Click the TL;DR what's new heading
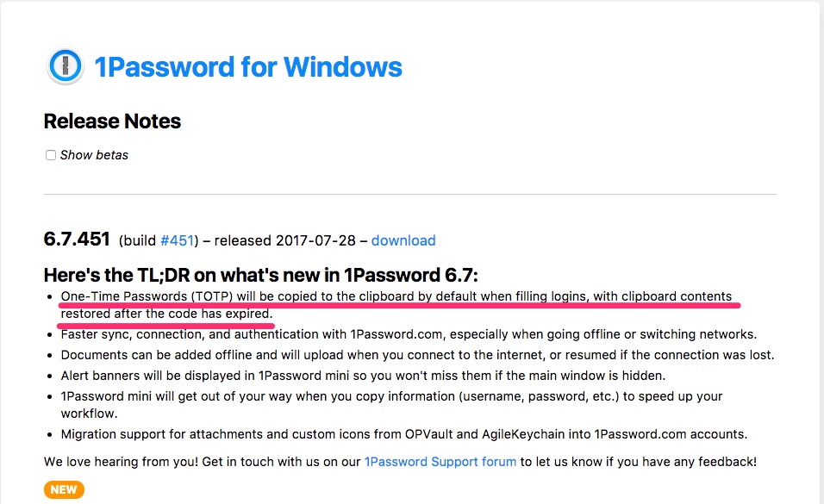Viewport: 824px width, 504px height. click(x=260, y=275)
